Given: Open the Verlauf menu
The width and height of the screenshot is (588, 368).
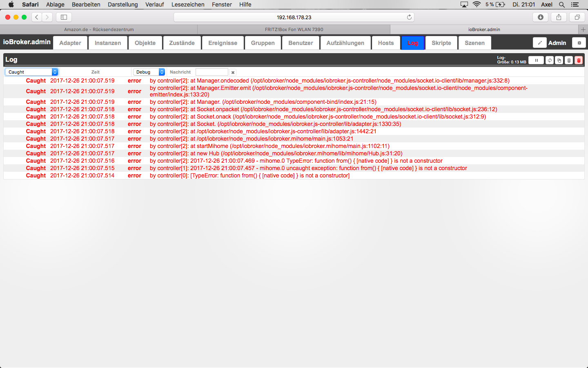Looking at the screenshot, I should (x=155, y=4).
